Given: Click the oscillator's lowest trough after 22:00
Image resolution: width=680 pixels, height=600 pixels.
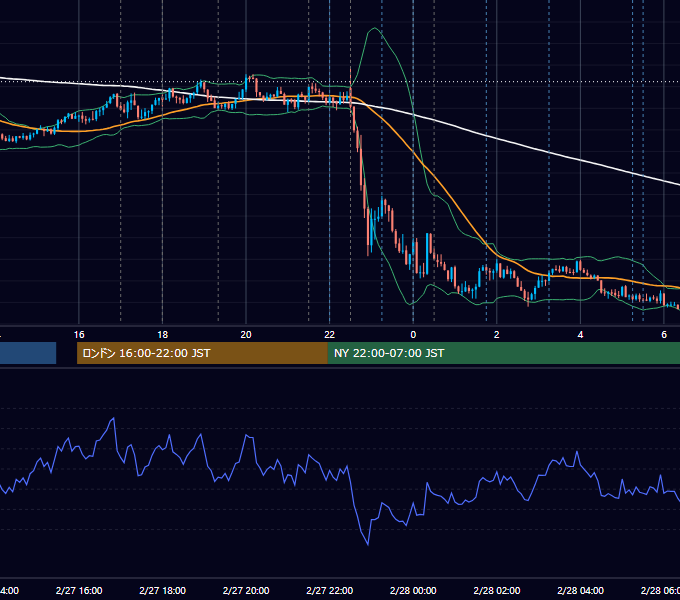Looking at the screenshot, I should (368, 544).
